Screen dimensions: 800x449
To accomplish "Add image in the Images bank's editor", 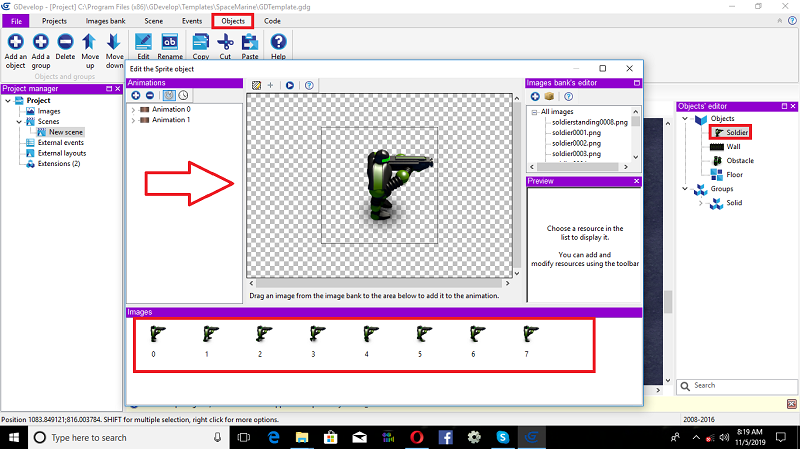I will (x=535, y=96).
